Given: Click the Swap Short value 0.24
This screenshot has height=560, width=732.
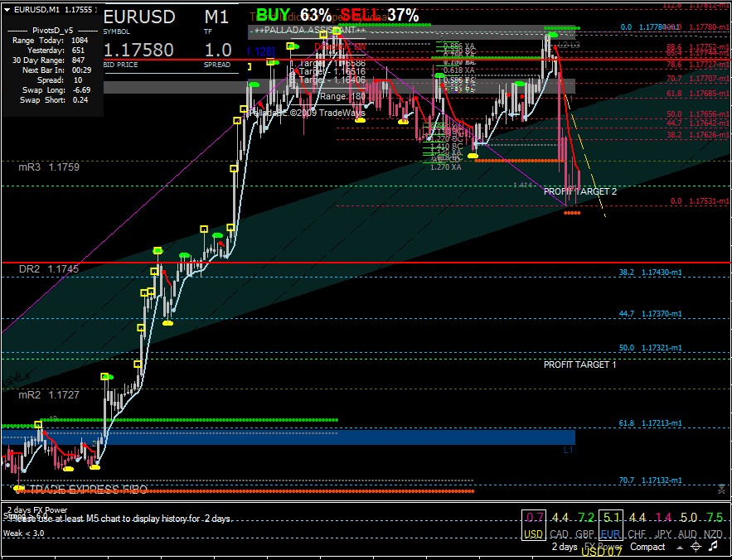Looking at the screenshot, I should click(x=80, y=100).
